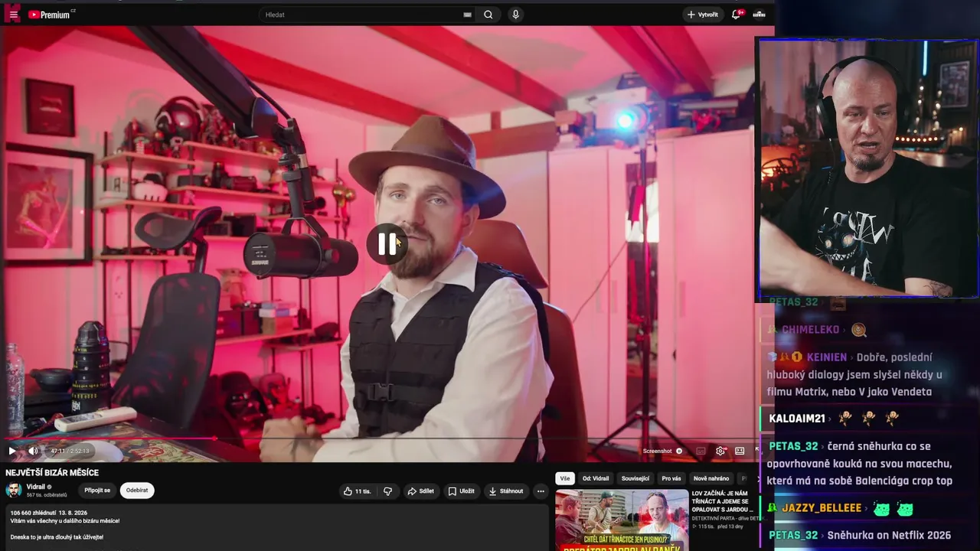Download the video with Stáhnout
980x551 pixels.
[505, 491]
